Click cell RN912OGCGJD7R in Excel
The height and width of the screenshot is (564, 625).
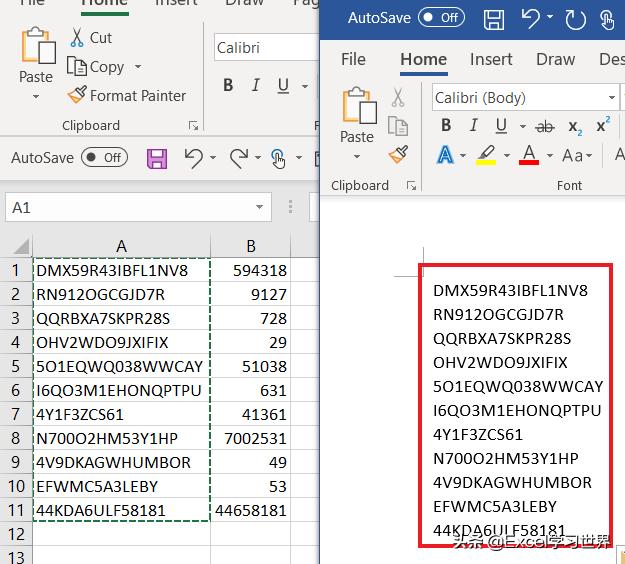tap(122, 294)
